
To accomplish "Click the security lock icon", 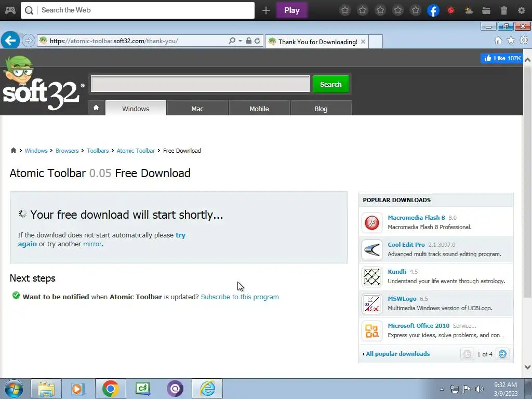I will [x=249, y=41].
